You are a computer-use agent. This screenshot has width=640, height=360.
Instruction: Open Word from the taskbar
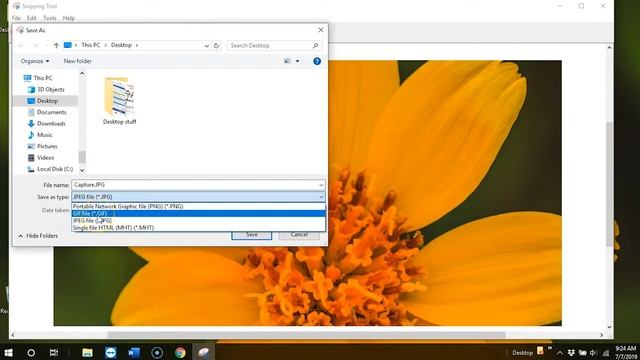point(134,353)
